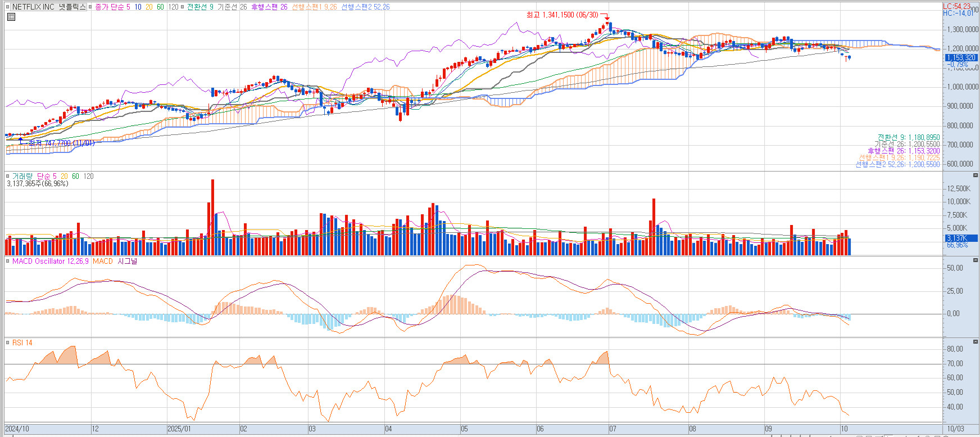
Task: Click the data table grid icon
Action: point(11,17)
